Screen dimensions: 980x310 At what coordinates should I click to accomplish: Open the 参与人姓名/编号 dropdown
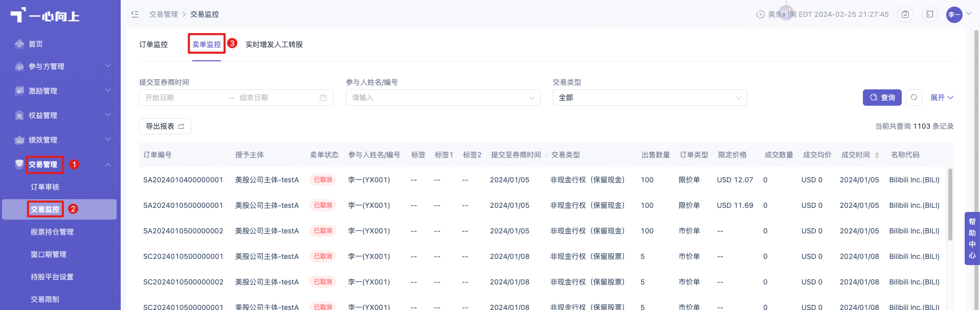pyautogui.click(x=443, y=98)
